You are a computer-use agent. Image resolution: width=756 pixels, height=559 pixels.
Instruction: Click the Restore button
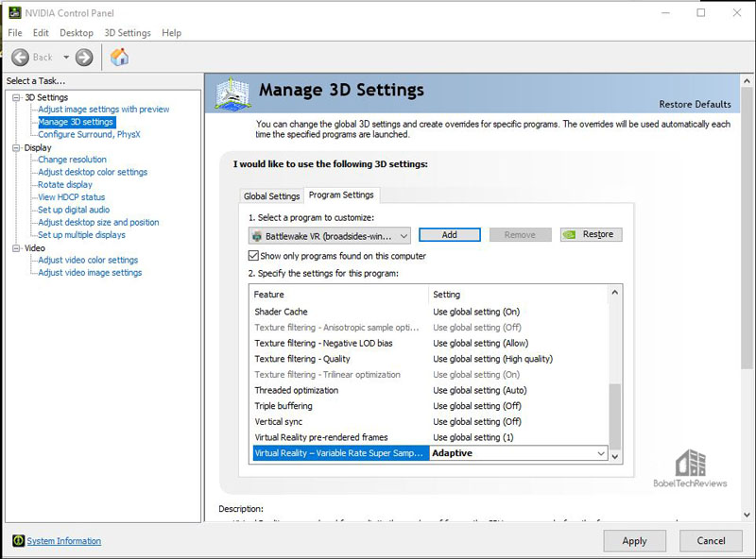pos(592,235)
